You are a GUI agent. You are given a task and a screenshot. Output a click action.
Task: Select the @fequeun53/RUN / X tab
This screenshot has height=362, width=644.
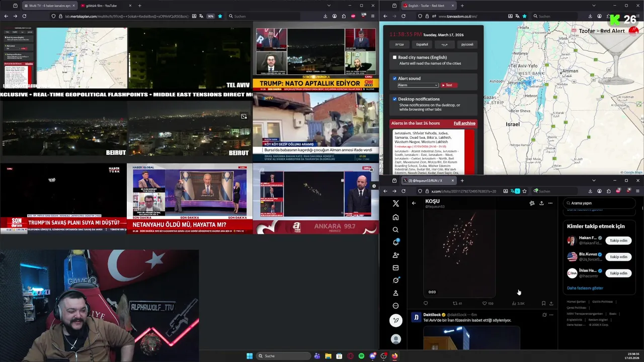(429, 180)
